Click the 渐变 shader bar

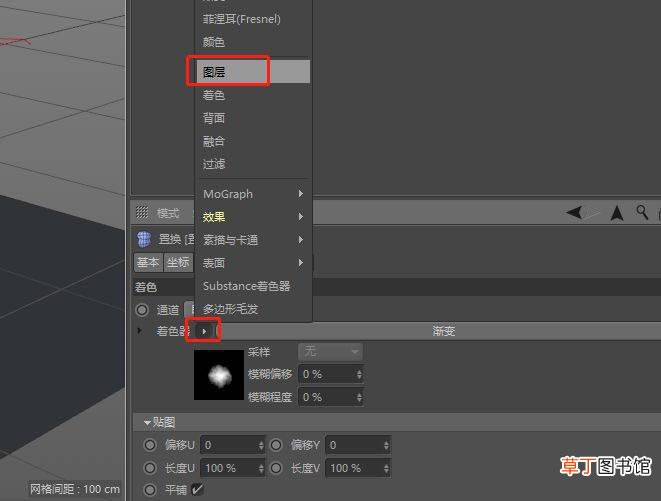[x=441, y=331]
